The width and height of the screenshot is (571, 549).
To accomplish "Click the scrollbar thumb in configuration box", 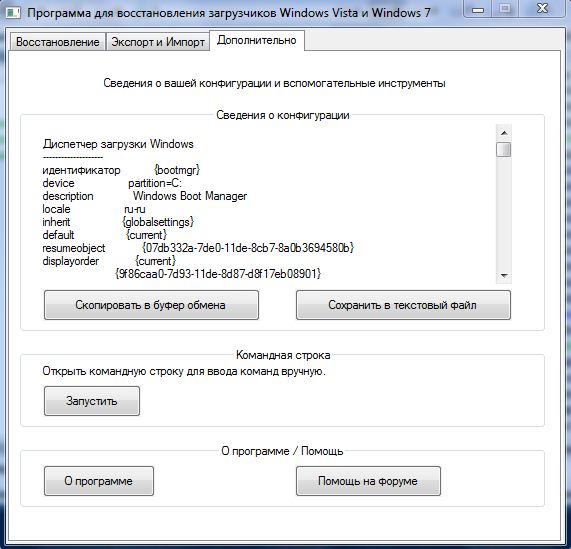I will [x=504, y=150].
